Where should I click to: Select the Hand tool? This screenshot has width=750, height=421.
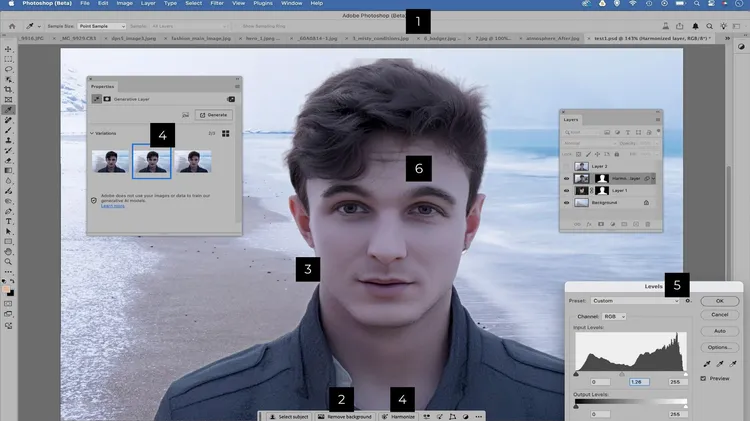point(8,252)
